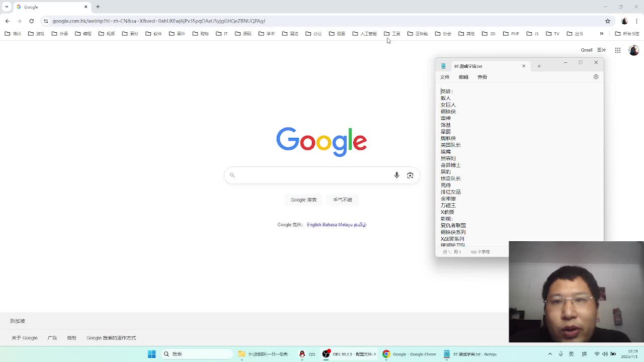Open the Notepad 编辑 menu

click(x=463, y=77)
